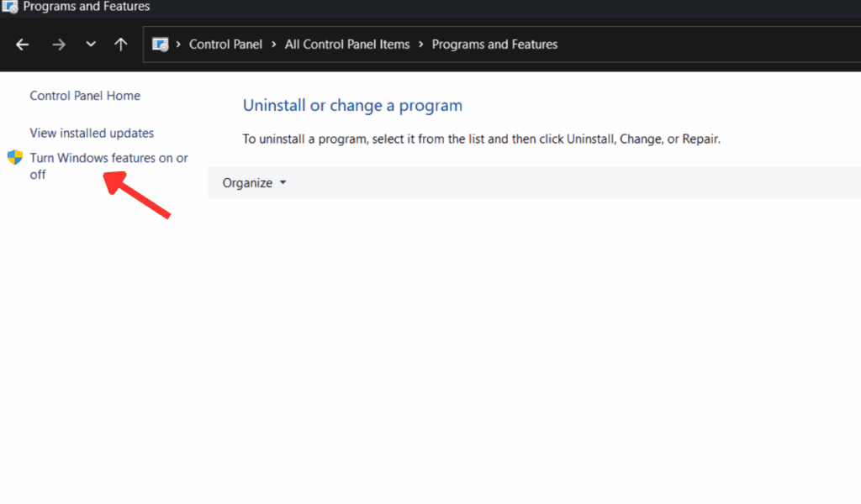Open Control Panel Home link
Viewport: 861px width, 504px height.
(85, 96)
